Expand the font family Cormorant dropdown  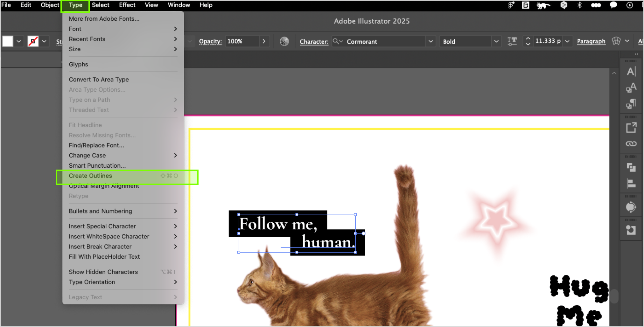pos(430,41)
